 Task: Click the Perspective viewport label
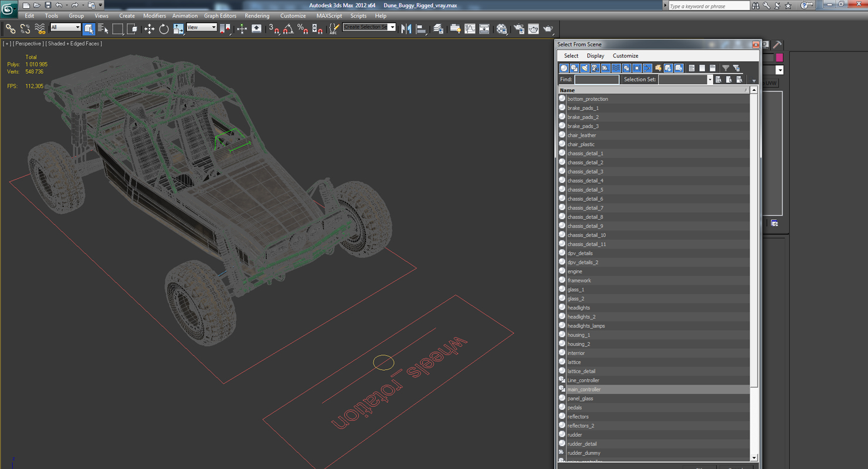click(x=28, y=43)
